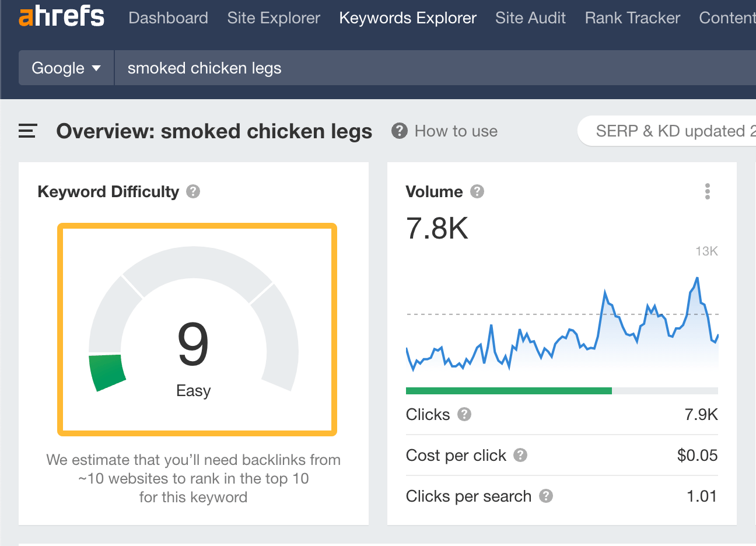Viewport: 756px width, 546px height.
Task: Navigate to the Dashboard
Action: point(168,17)
